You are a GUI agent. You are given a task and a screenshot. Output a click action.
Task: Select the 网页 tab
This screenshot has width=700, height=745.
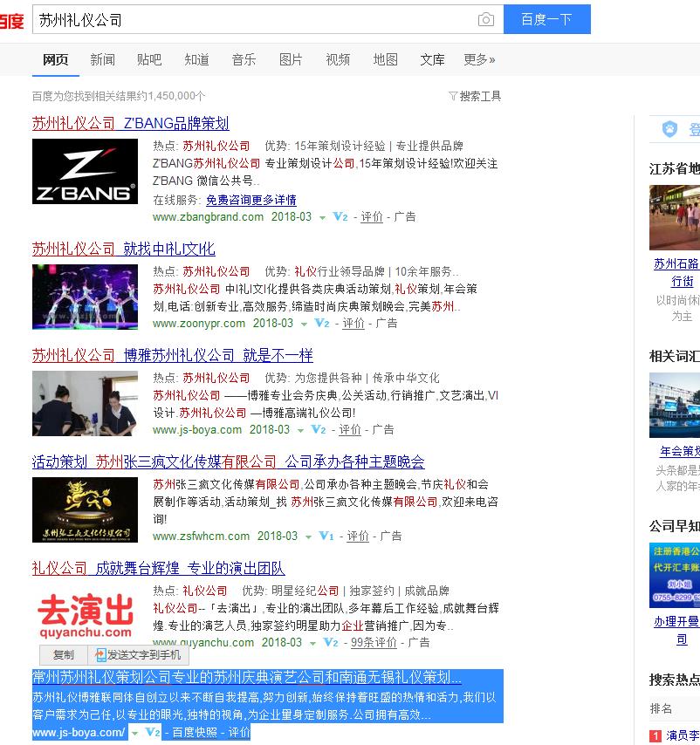56,59
